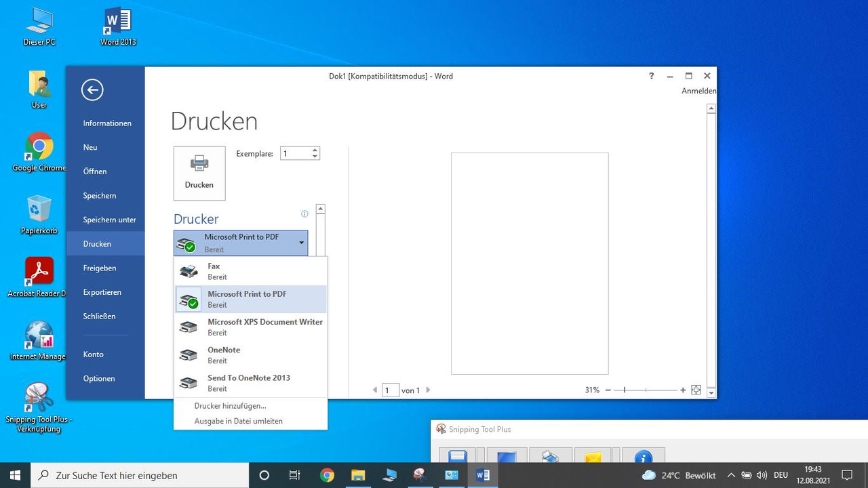Increase the Exemplare copy count

(x=315, y=150)
